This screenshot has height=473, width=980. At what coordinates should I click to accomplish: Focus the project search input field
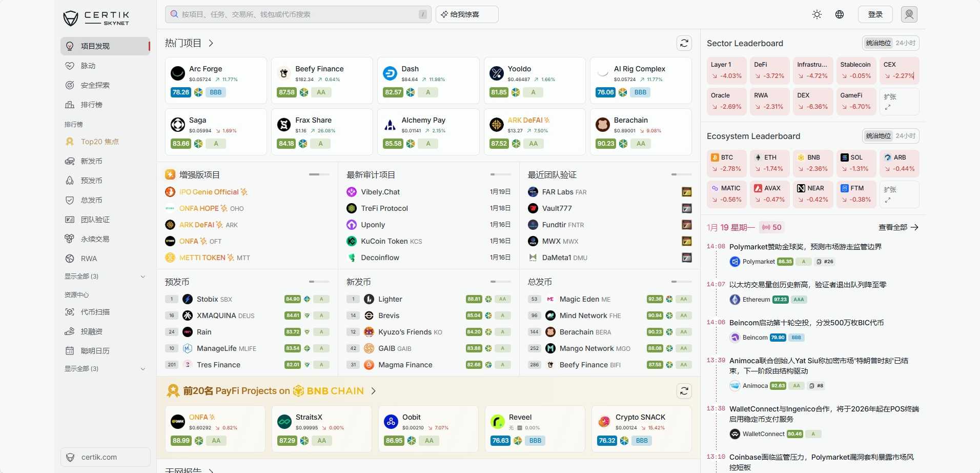click(x=297, y=14)
